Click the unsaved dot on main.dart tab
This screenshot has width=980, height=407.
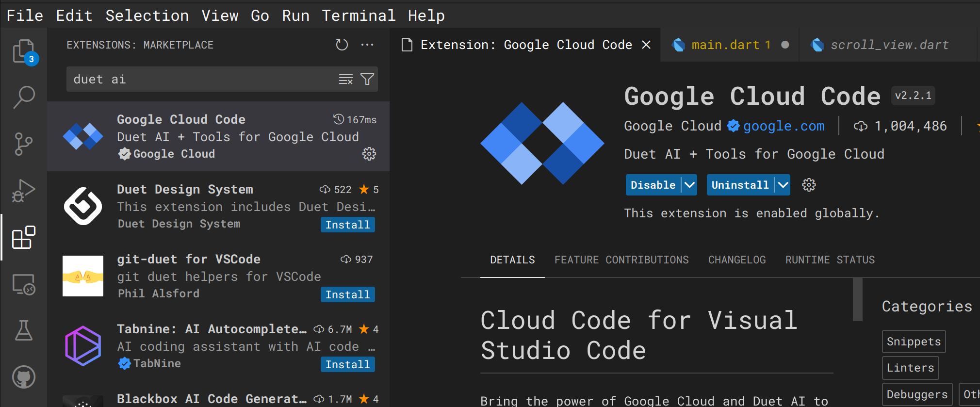[x=785, y=45]
